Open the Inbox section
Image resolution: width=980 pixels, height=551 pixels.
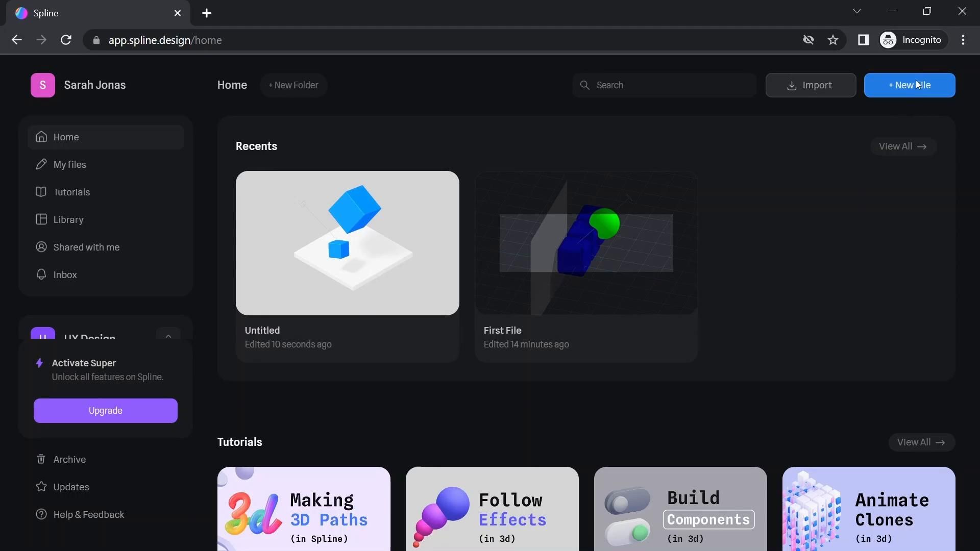coord(106,275)
